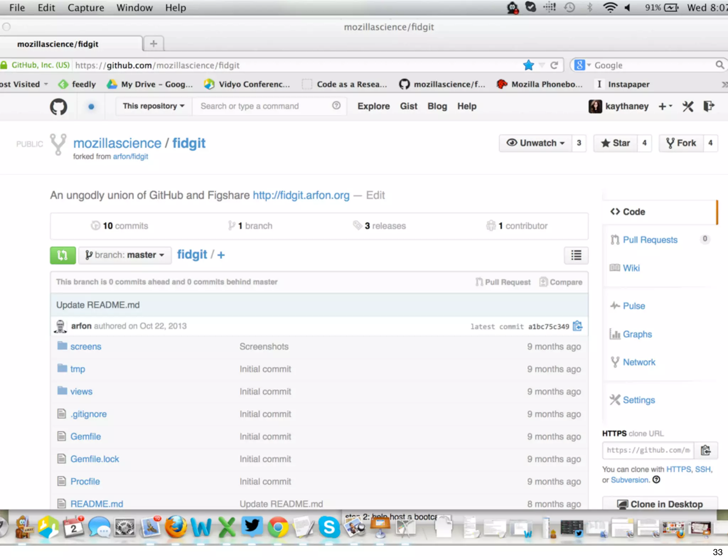Screen dimensions: 728x560
Task: Click the Search or type a command field
Action: 263,106
